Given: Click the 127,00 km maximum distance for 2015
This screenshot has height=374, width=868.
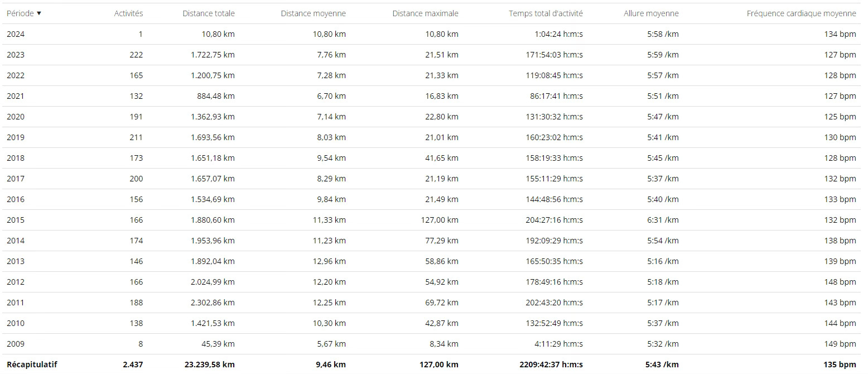Looking at the screenshot, I should pyautogui.click(x=440, y=220).
